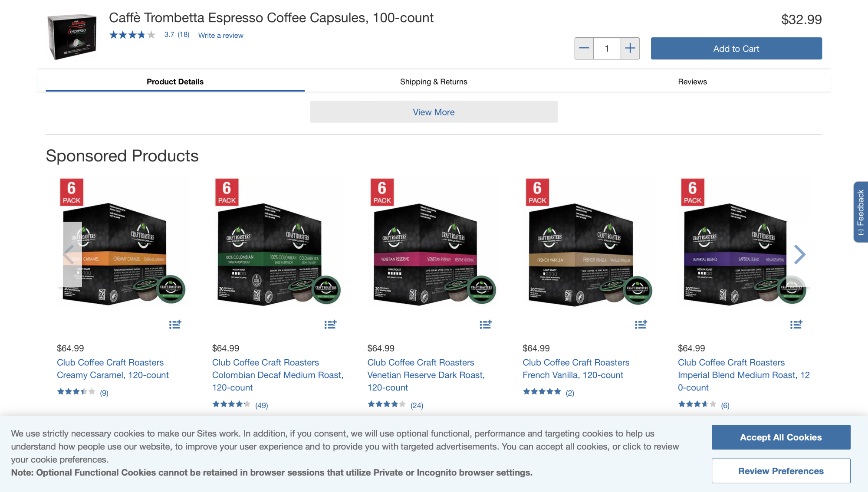Click the decrement quantity minus icon

pyautogui.click(x=584, y=48)
